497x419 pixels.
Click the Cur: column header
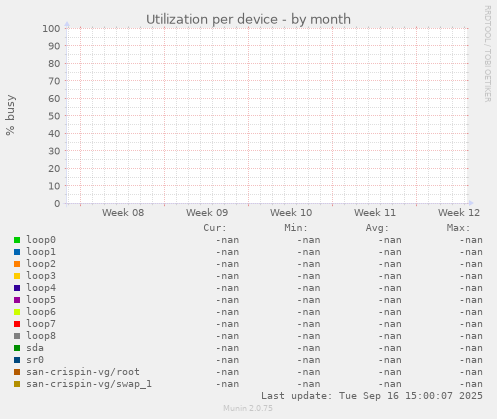pyautogui.click(x=215, y=228)
